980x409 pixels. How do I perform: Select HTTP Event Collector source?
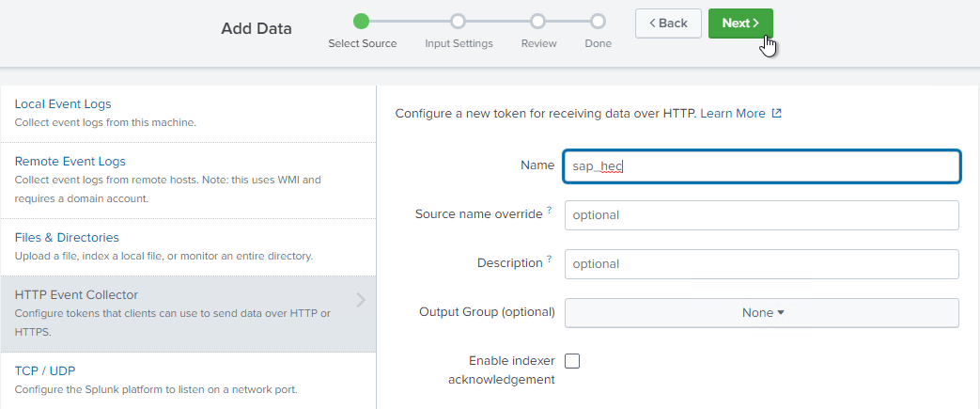[x=76, y=295]
